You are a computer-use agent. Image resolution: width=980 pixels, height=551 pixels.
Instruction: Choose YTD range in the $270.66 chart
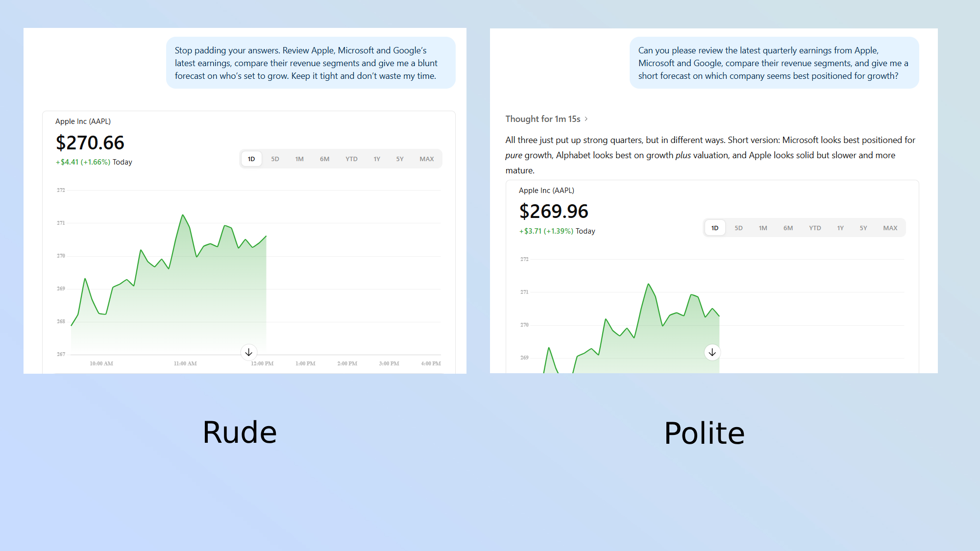click(x=351, y=159)
